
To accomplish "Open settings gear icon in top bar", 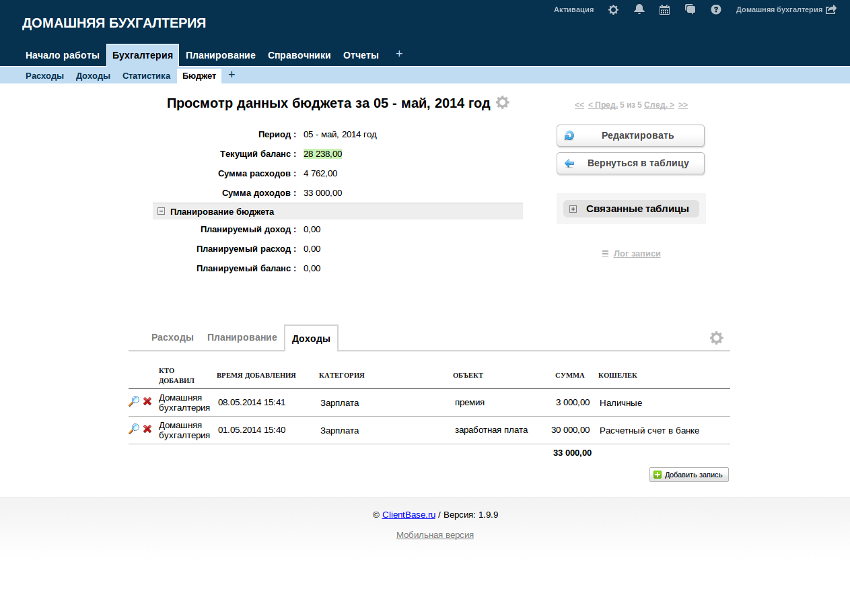I will pyautogui.click(x=613, y=10).
